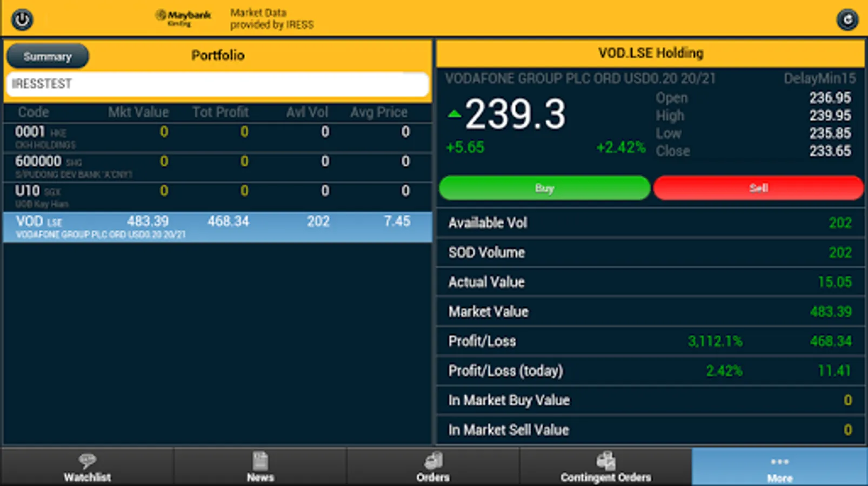Click the Open price 236.95

click(x=830, y=98)
